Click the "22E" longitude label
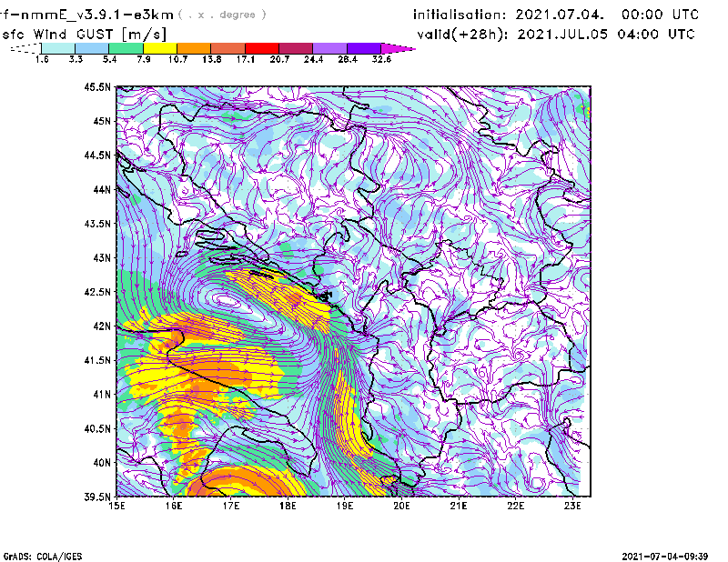Image resolution: width=728 pixels, height=562 pixels. pyautogui.click(x=515, y=506)
